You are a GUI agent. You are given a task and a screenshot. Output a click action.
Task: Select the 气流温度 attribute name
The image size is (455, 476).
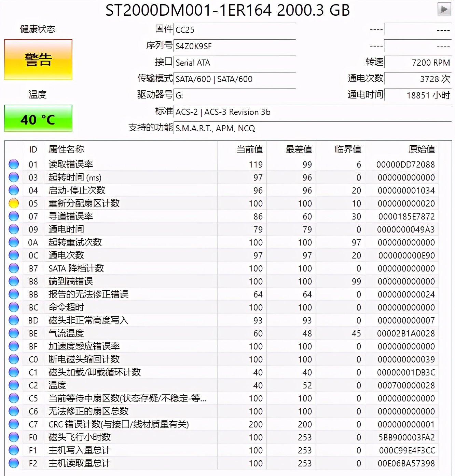click(66, 333)
